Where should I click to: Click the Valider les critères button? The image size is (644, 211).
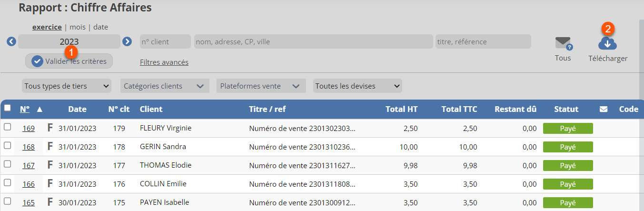tap(69, 61)
